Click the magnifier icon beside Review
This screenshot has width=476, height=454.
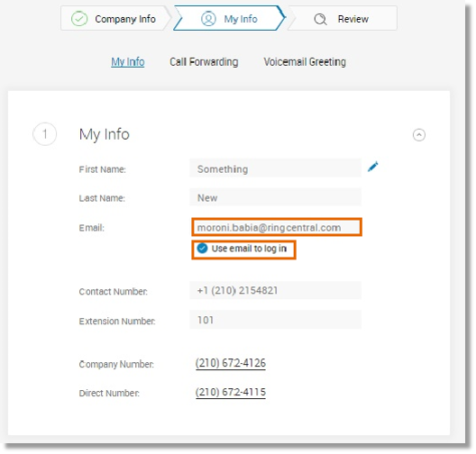click(x=320, y=19)
